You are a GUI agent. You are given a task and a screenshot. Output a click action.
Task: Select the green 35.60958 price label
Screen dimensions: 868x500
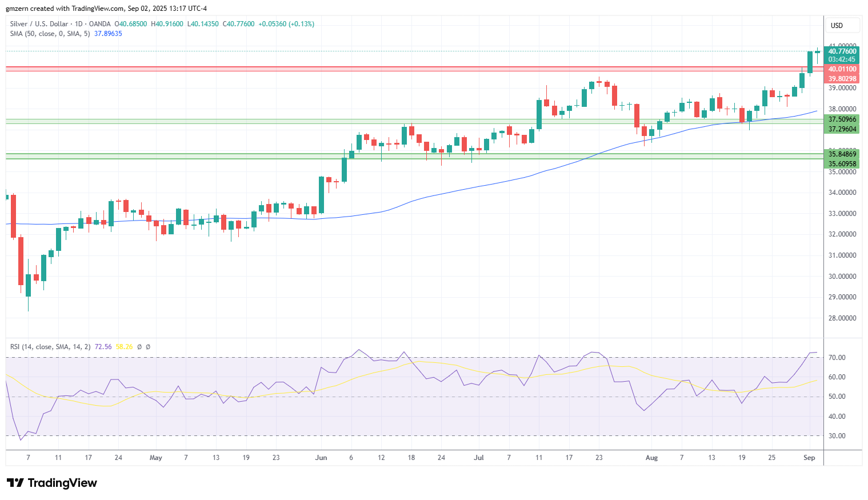[842, 164]
